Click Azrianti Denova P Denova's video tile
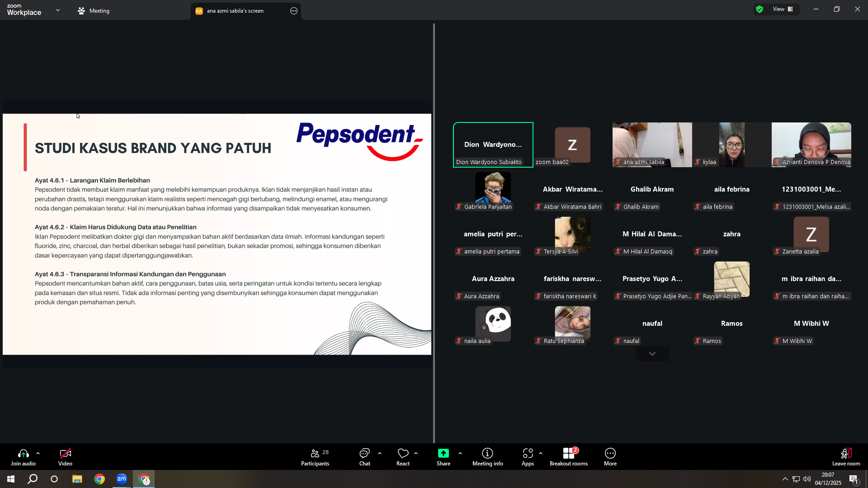 811,145
